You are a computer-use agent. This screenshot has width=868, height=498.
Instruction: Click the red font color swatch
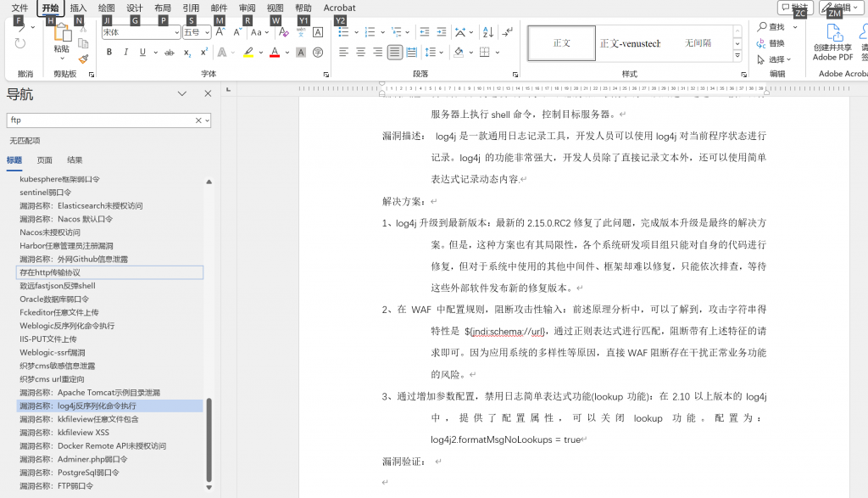tap(274, 53)
